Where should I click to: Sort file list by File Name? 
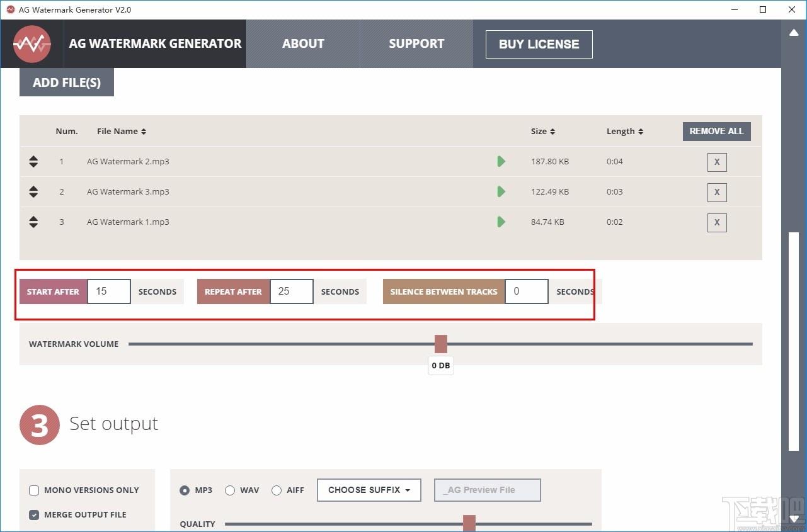(122, 131)
